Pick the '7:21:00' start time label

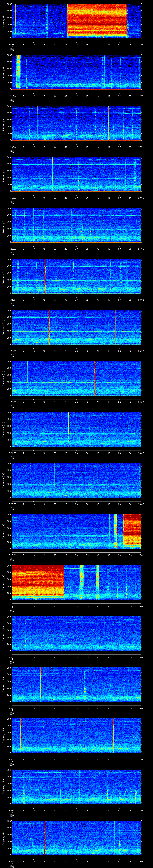12,300
